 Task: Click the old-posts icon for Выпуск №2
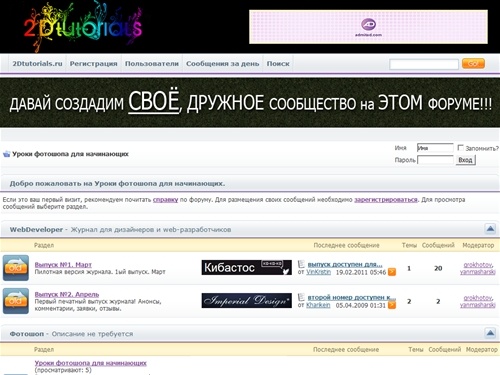tap(16, 301)
